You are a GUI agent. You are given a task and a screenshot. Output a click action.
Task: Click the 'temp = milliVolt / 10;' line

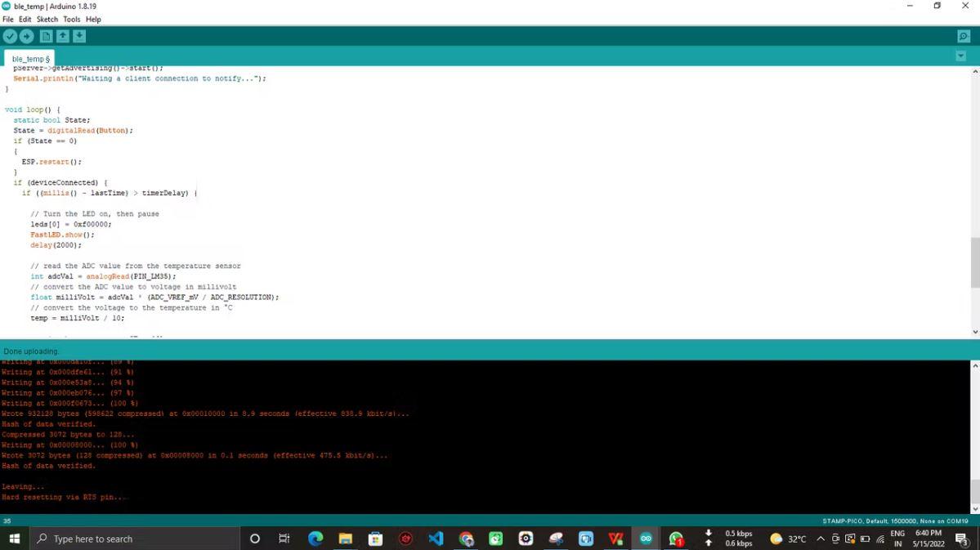tap(78, 318)
